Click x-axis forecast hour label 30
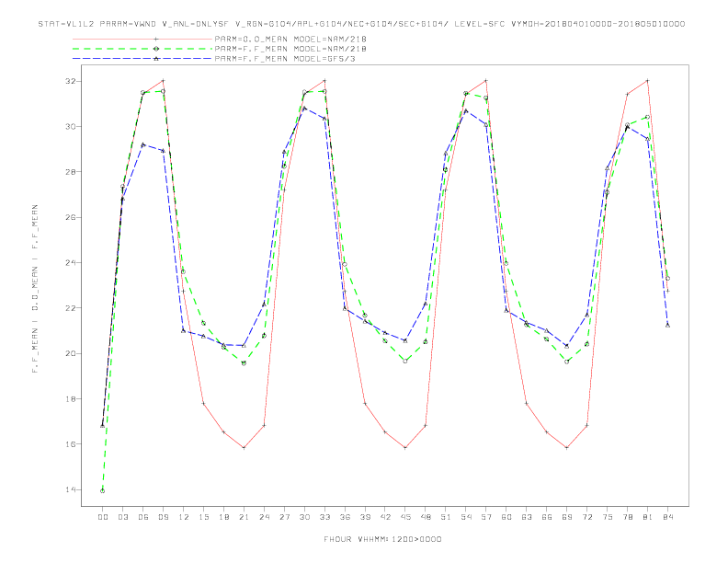Screen dimensions: 728x563 click(x=304, y=517)
